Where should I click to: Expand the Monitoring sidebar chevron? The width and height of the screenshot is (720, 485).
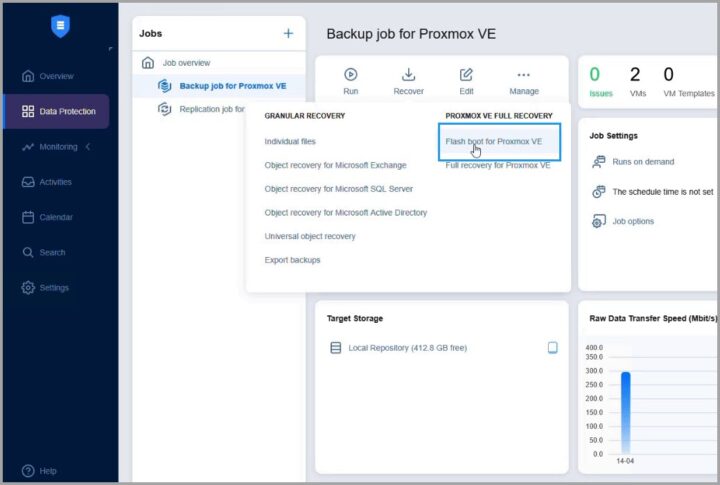tap(88, 147)
